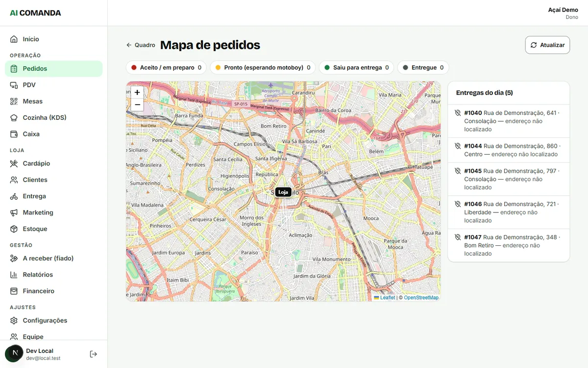Zoom in the map with plus button
The height and width of the screenshot is (368, 588).
tap(137, 92)
